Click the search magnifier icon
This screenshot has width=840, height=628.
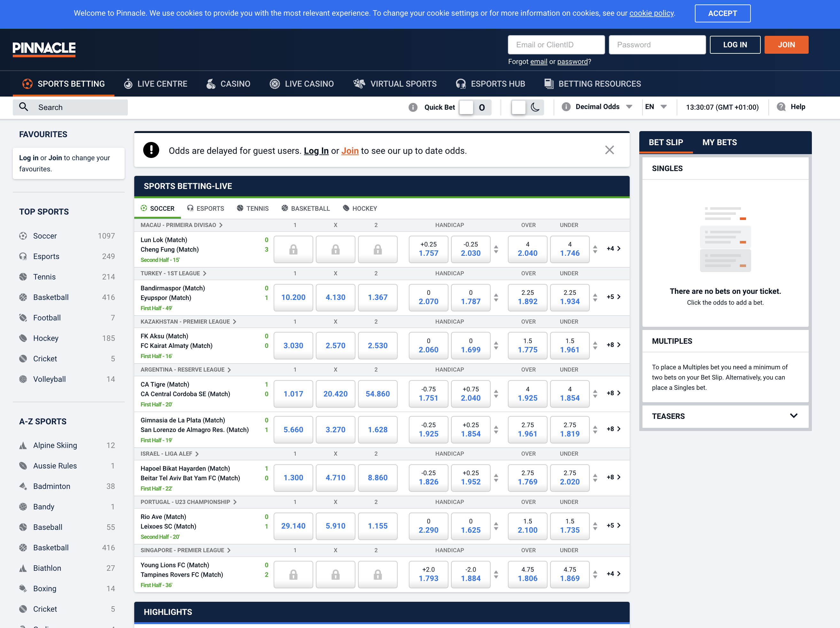pos(24,107)
